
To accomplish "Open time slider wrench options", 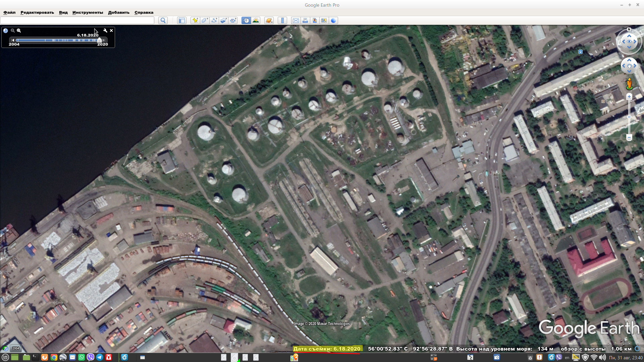I will click(x=105, y=31).
